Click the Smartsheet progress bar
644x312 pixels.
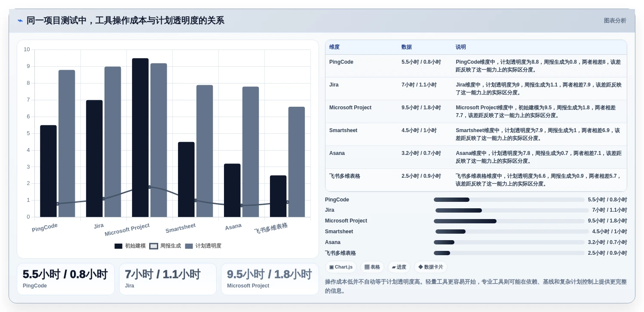[512, 232]
